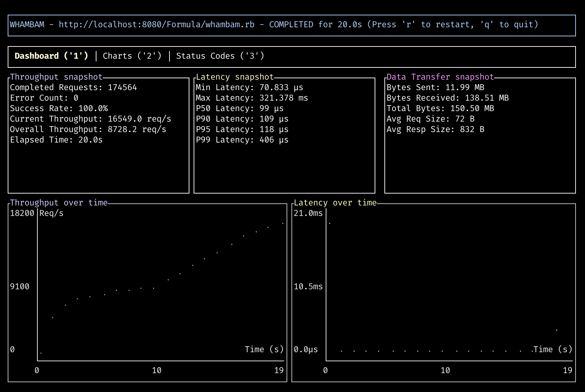Select the Current Throughput reading
This screenshot has width=585, height=392.
[x=91, y=119]
